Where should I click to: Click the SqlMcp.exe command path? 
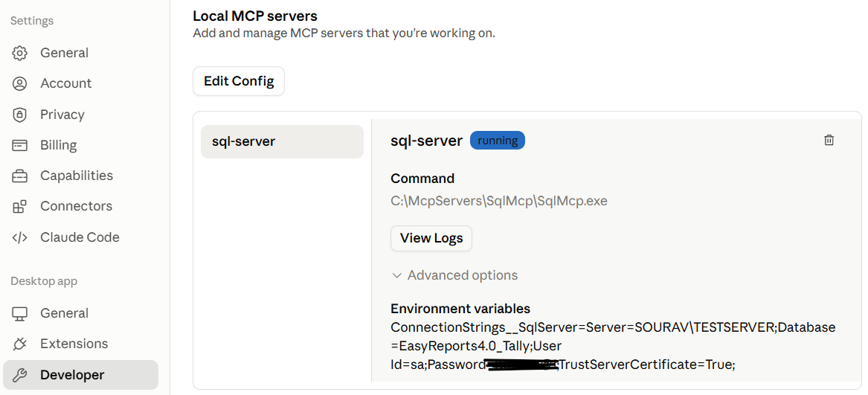pos(499,201)
